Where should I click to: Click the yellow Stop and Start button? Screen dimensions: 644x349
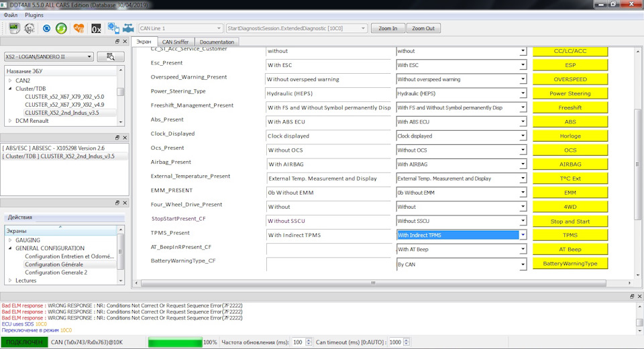click(570, 221)
